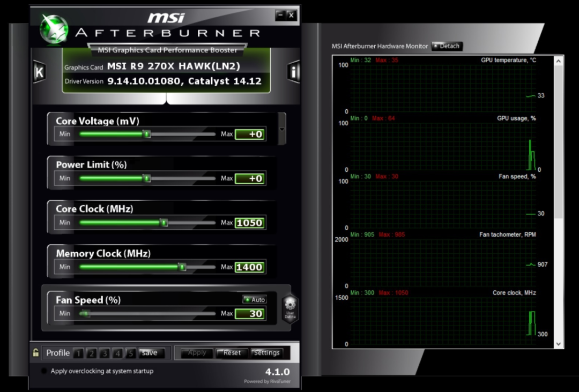
Task: Select profile slot 4
Action: tap(118, 353)
